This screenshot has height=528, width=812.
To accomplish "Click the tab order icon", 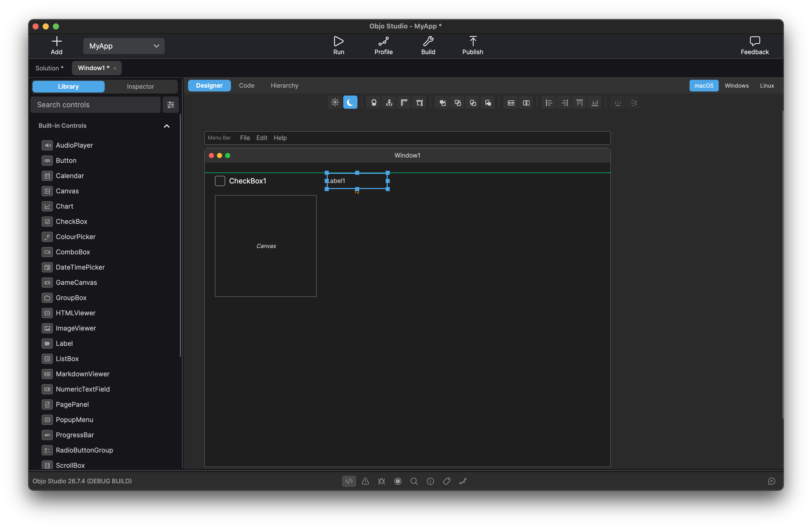I will (x=420, y=103).
